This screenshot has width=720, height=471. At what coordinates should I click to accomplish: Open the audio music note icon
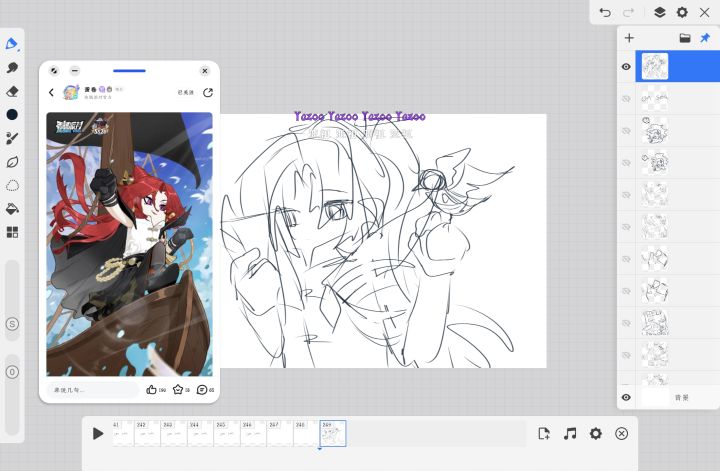570,433
